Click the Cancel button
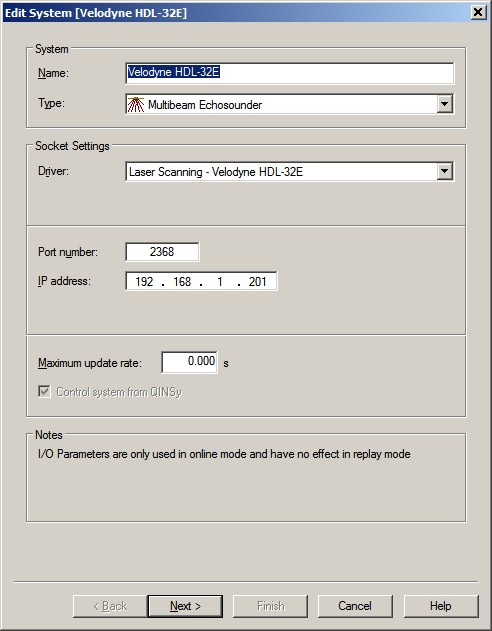 pos(355,606)
